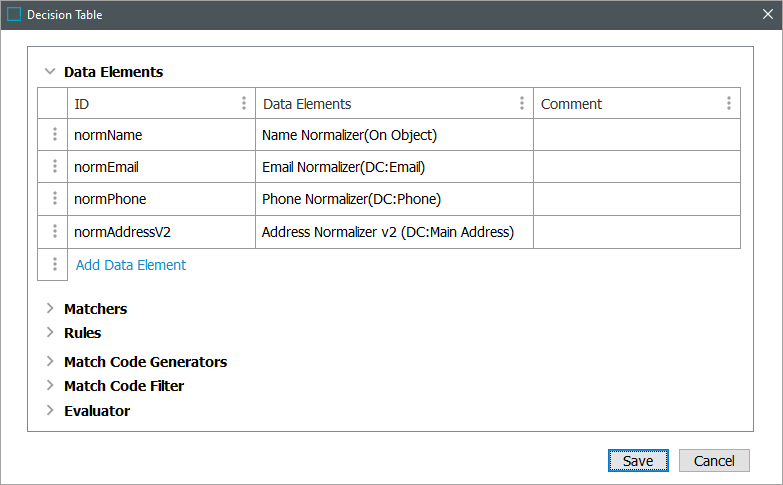This screenshot has height=485, width=783.
Task: Save the decision table
Action: pyautogui.click(x=638, y=461)
